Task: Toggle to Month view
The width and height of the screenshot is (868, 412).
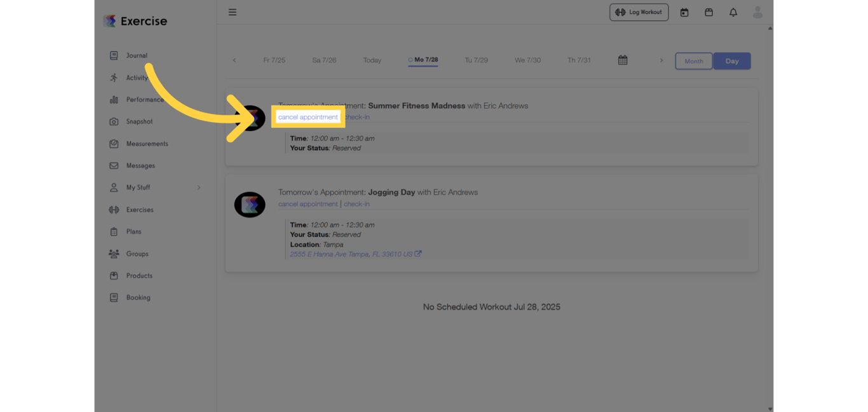Action: tap(693, 61)
